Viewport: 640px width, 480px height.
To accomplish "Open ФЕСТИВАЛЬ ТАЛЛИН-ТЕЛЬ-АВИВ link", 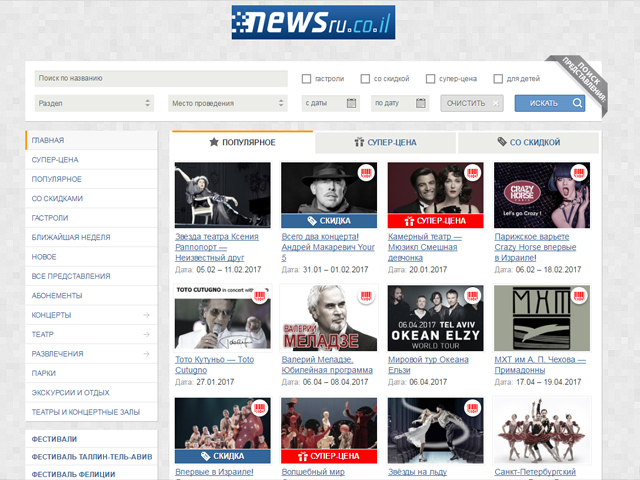I will 92,457.
